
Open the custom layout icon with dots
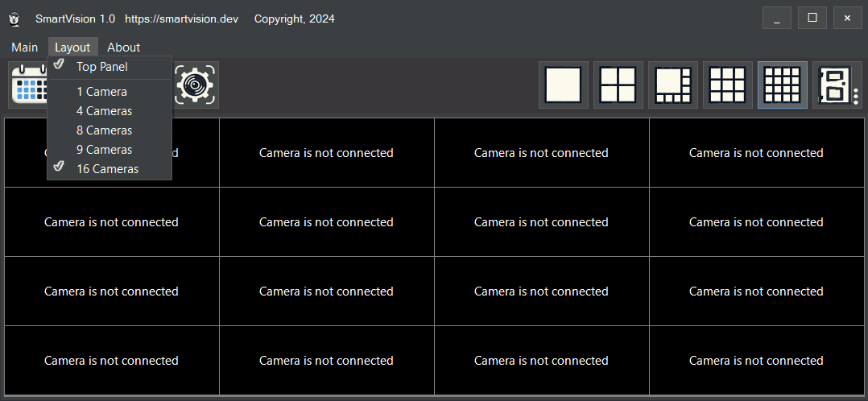tap(837, 85)
